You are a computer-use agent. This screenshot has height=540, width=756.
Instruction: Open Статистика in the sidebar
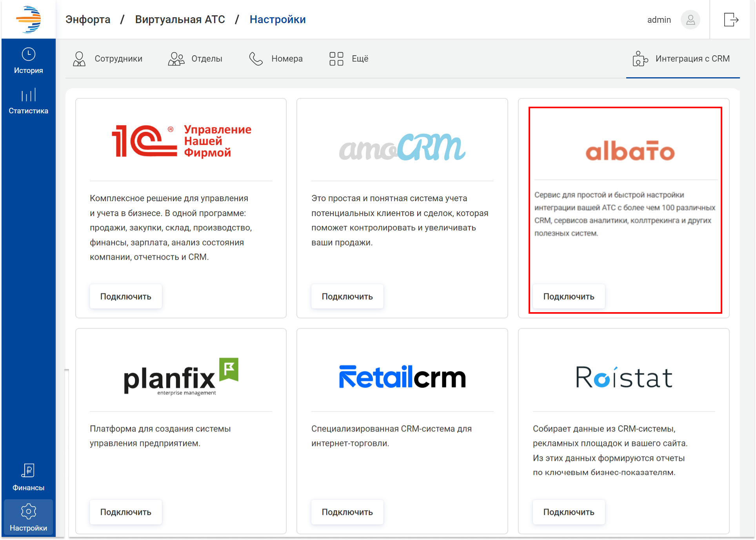point(28,102)
